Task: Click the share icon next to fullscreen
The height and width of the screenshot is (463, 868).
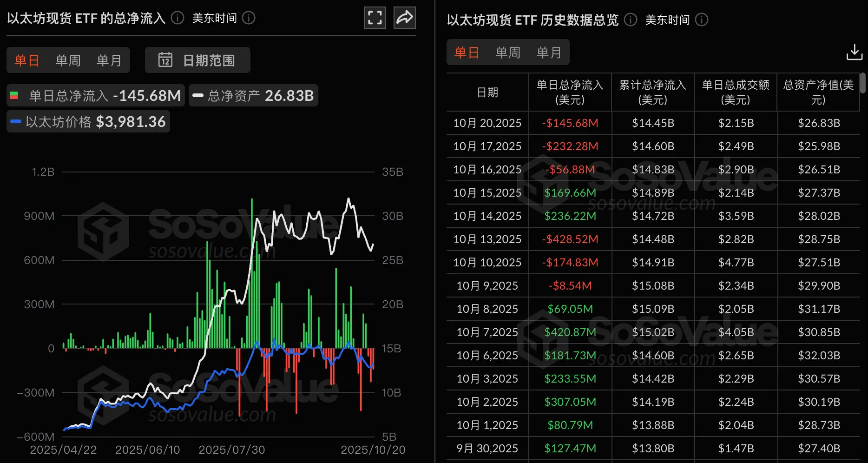Action: [404, 18]
